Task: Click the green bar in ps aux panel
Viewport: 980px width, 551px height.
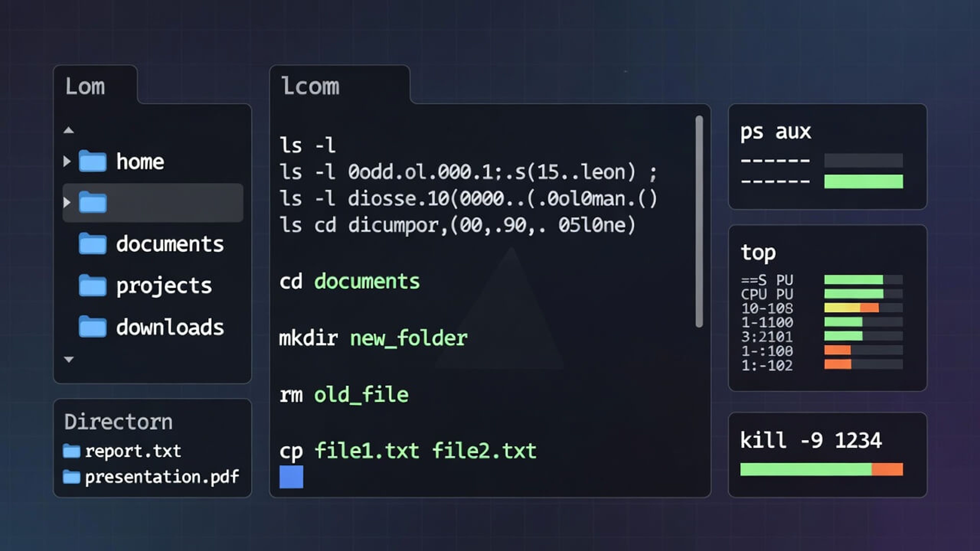Action: (864, 181)
